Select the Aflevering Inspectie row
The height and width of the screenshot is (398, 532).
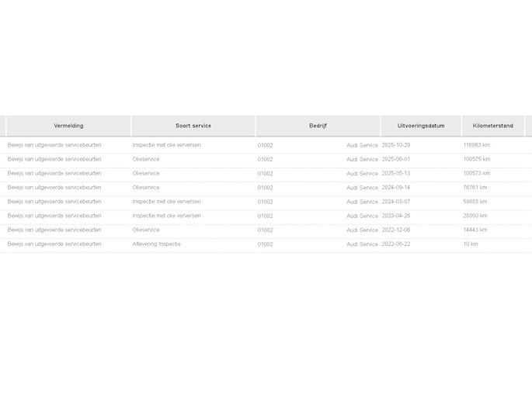266,244
